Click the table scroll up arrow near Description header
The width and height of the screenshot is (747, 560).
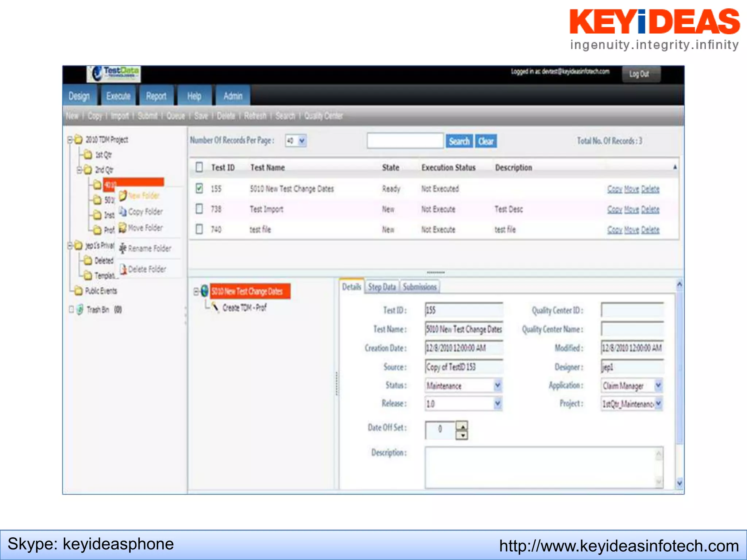point(675,167)
